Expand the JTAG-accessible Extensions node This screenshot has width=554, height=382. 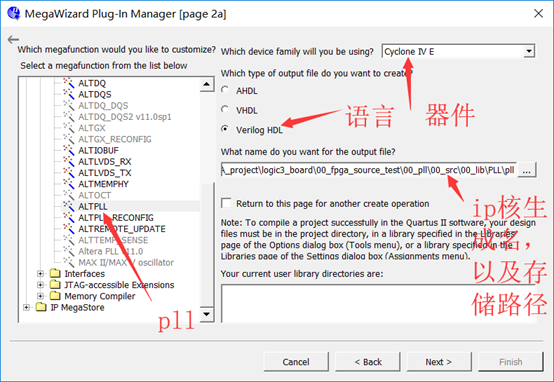[x=40, y=285]
